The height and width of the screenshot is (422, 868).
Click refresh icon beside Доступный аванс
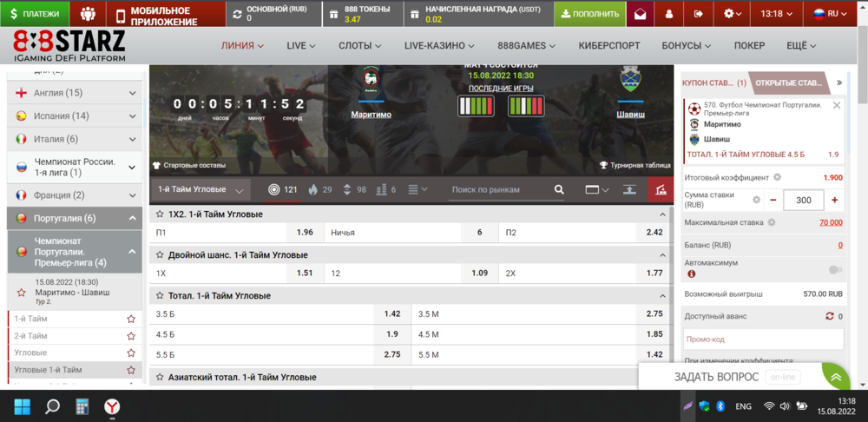point(829,316)
